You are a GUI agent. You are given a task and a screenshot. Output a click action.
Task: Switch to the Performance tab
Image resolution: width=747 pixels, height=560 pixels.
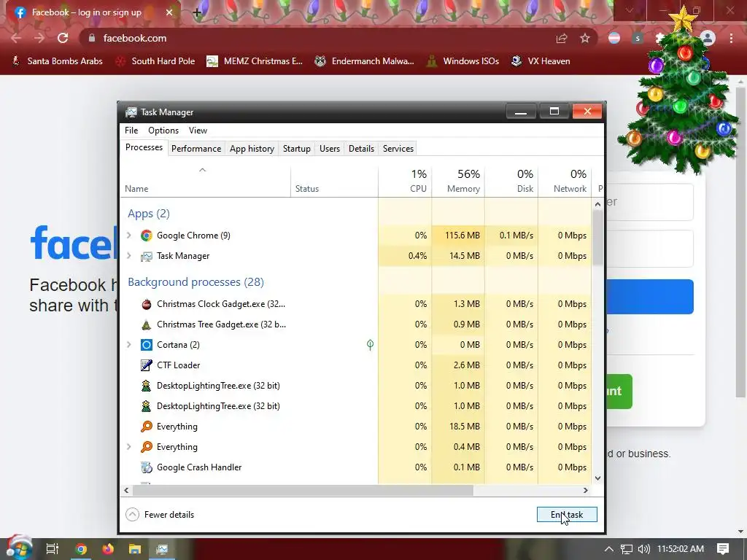click(196, 149)
